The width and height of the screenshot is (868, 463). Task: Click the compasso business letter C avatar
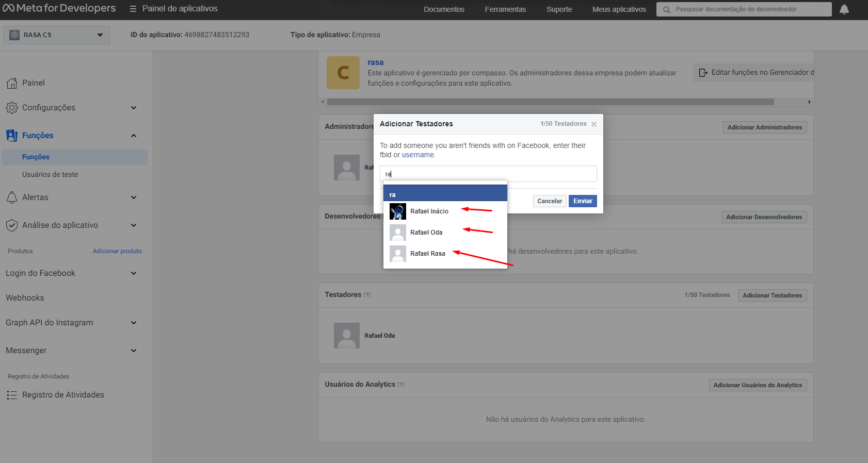(343, 73)
